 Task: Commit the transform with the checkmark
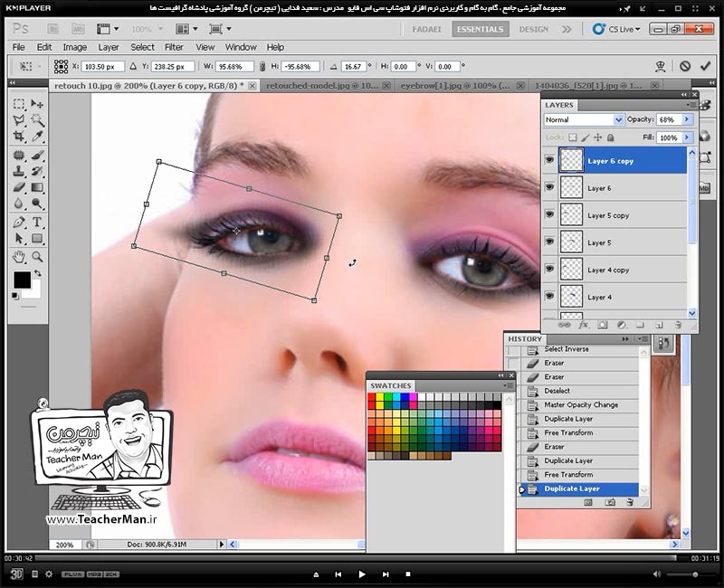click(705, 66)
